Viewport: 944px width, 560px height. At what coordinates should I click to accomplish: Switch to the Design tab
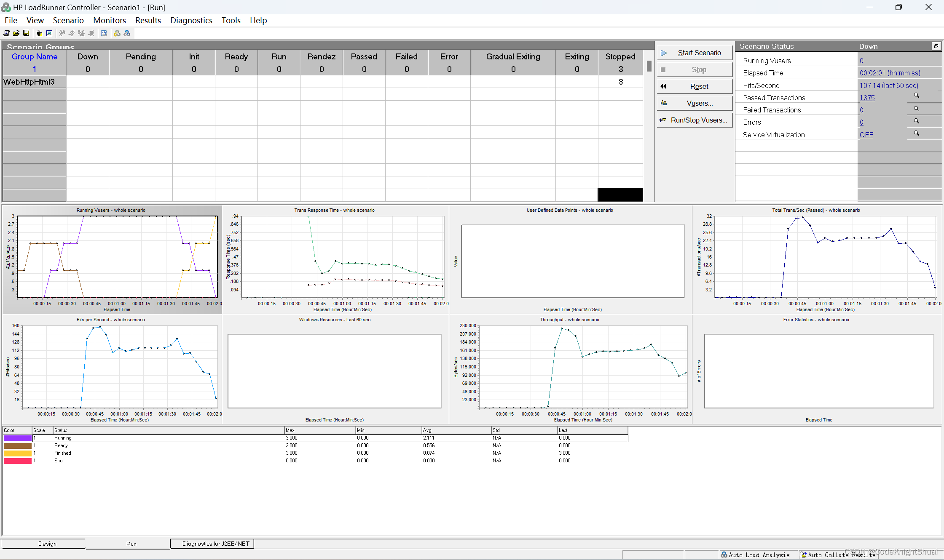point(47,544)
